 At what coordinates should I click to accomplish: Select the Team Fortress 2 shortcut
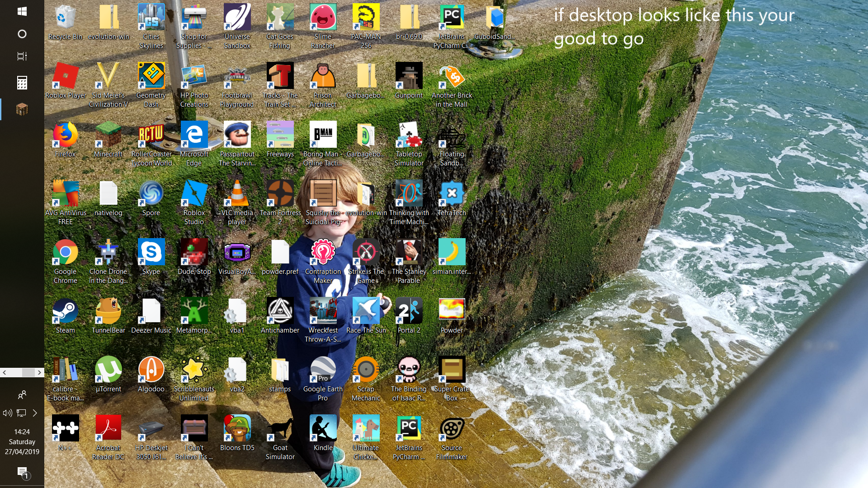click(280, 194)
